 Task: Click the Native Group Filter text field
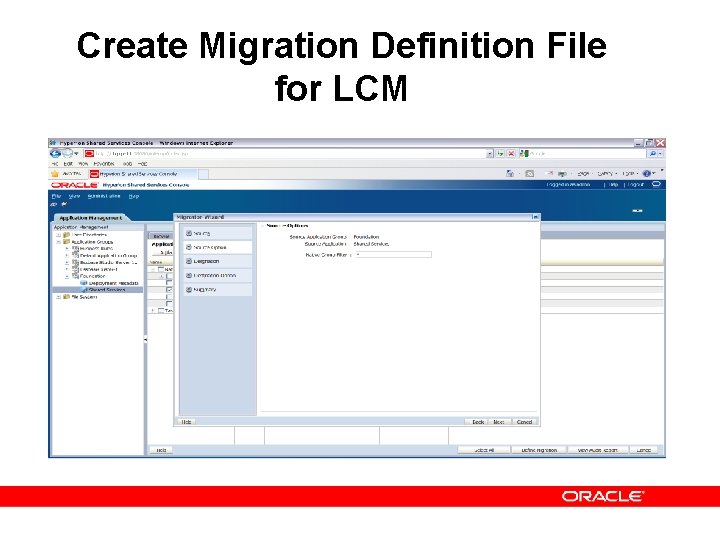click(x=393, y=254)
